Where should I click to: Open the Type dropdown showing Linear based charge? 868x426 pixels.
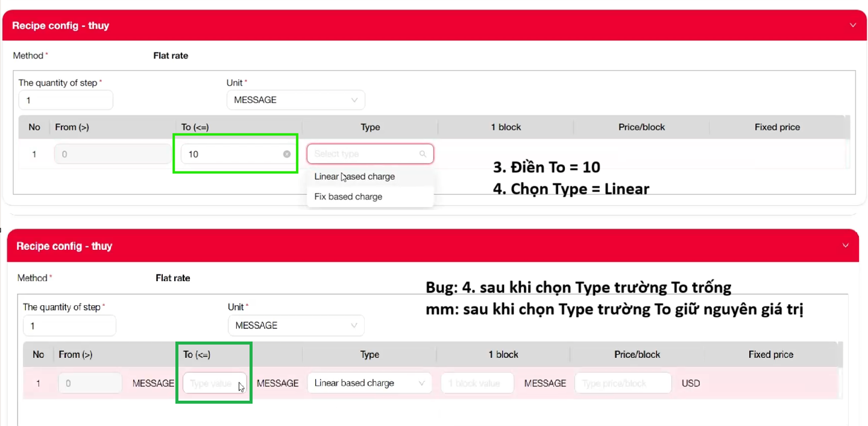[x=369, y=383]
